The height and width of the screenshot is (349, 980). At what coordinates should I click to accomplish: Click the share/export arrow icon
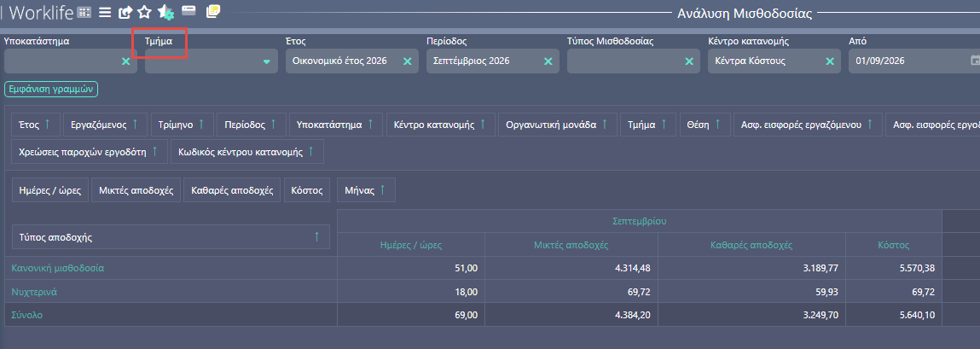click(x=125, y=11)
